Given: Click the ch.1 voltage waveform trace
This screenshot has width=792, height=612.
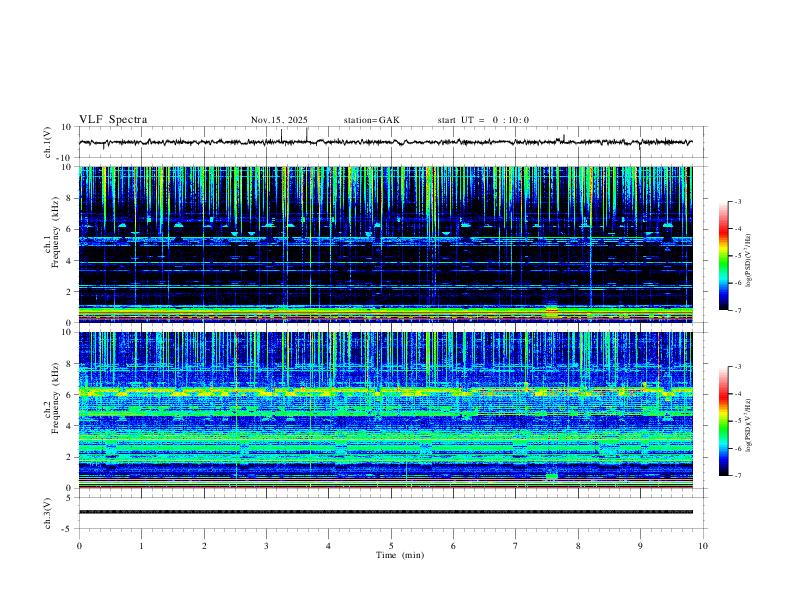Looking at the screenshot, I should click(385, 142).
